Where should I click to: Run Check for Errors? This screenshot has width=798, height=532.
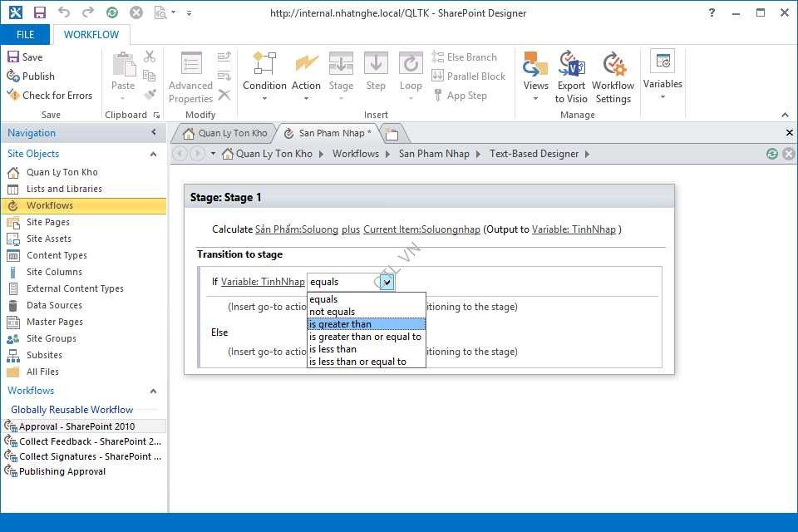coord(49,96)
